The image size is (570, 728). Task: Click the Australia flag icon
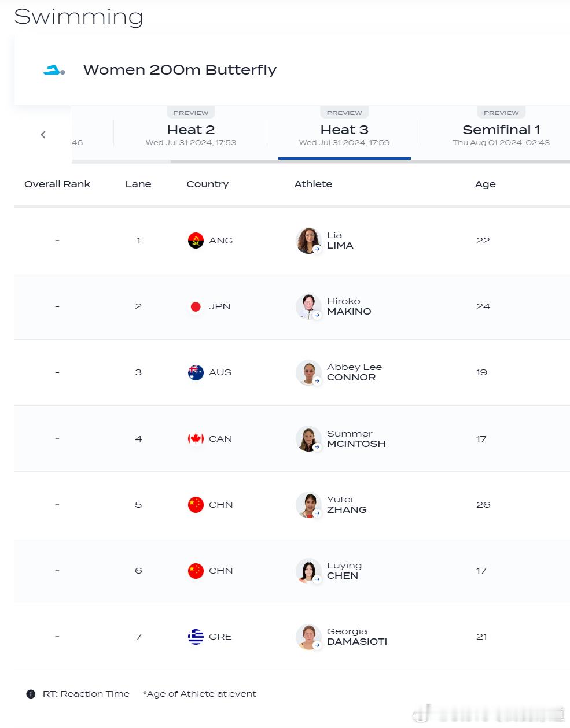pos(196,372)
